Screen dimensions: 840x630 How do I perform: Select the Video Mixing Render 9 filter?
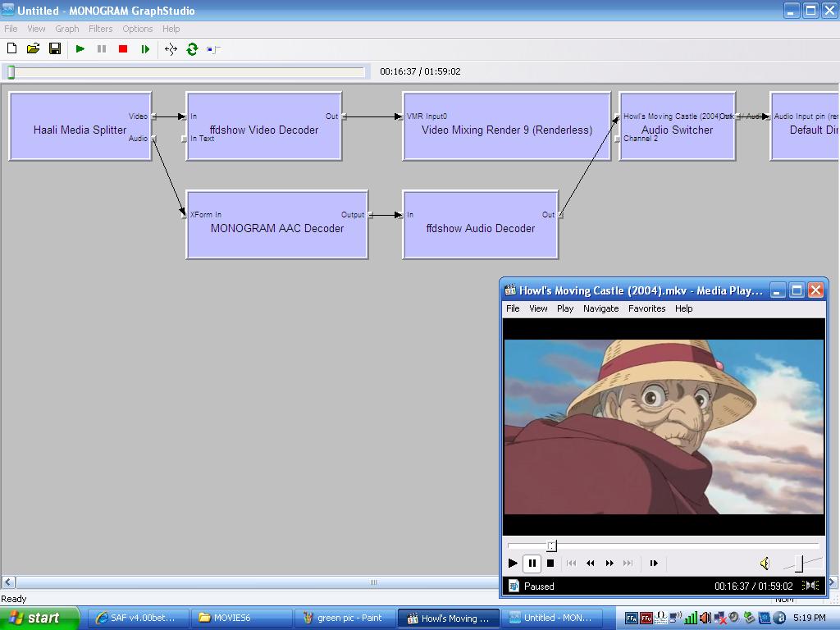(x=507, y=126)
